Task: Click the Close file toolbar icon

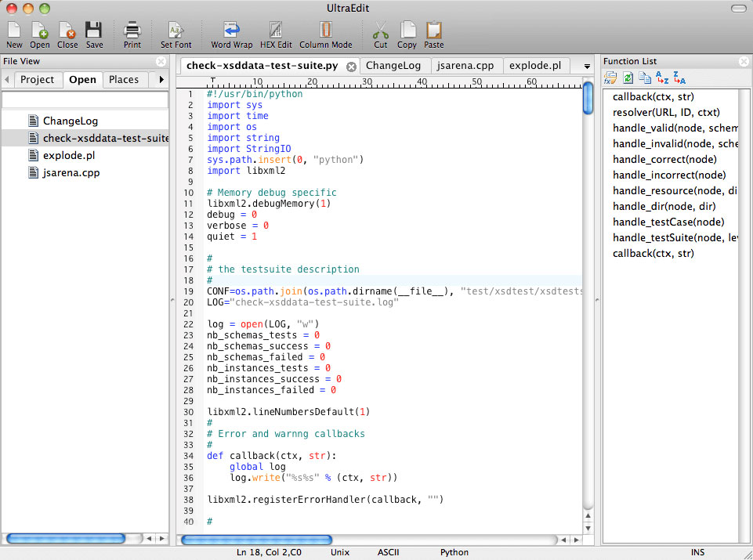Action: coord(67,34)
